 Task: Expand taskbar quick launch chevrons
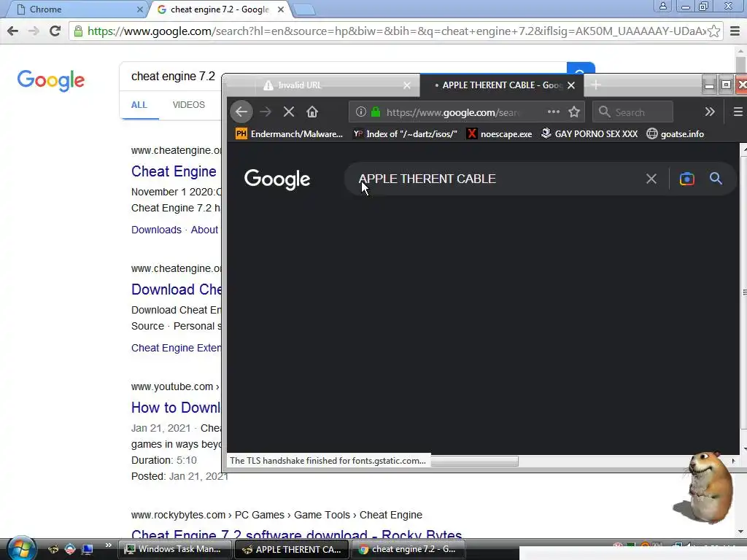(x=109, y=545)
